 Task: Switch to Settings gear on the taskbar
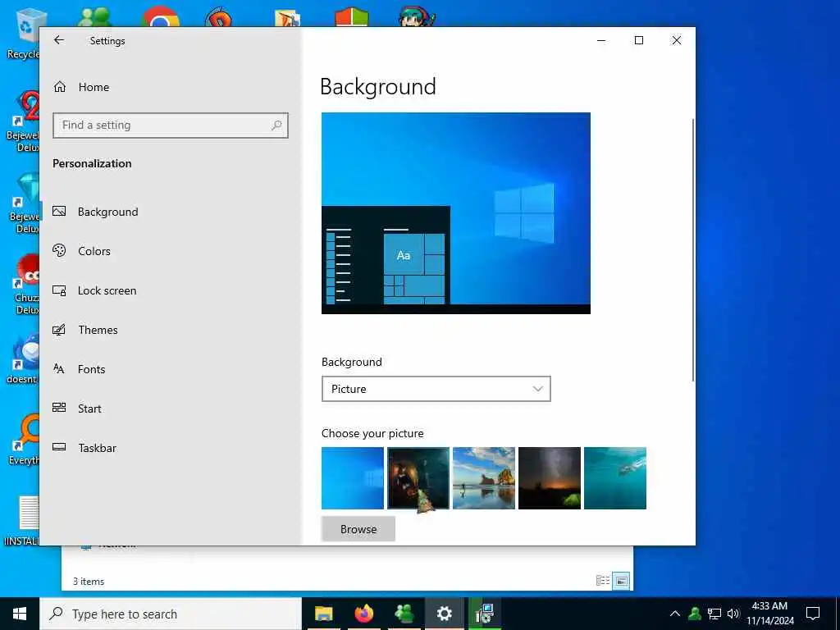click(444, 614)
